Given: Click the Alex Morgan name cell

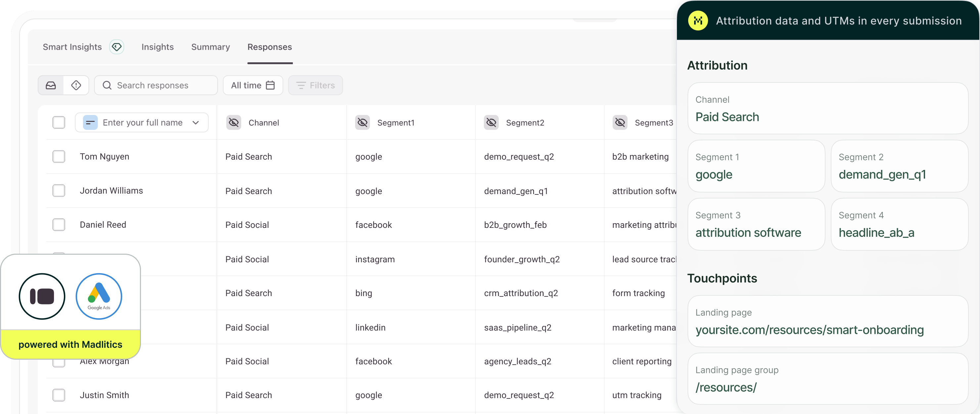Looking at the screenshot, I should [105, 362].
